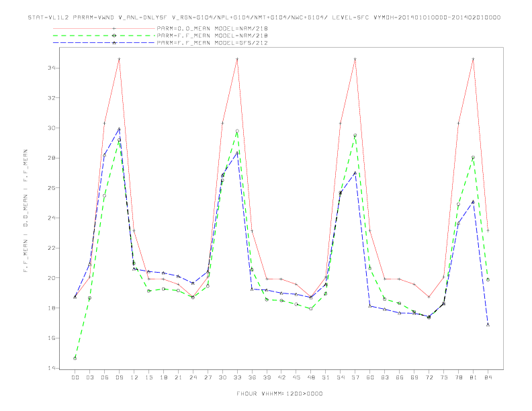Screen dimensions: 532x411
Task: Click x-axis forecast hour label 12
Action: pos(134,377)
